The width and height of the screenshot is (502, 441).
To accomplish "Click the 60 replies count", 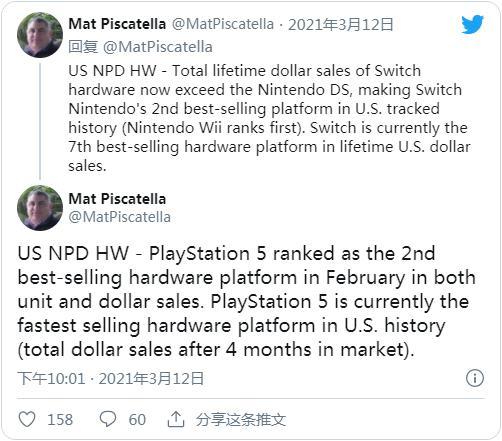I will pyautogui.click(x=137, y=420).
